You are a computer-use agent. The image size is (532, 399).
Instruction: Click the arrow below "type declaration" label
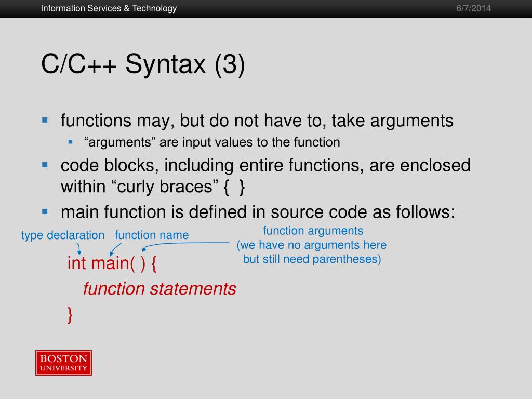(78, 248)
